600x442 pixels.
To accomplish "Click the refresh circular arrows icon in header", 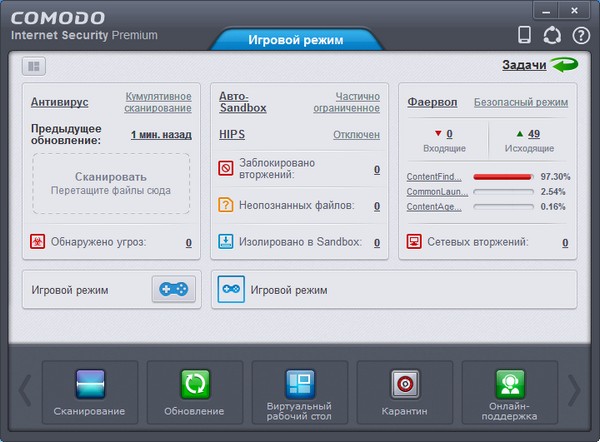I will 552,35.
